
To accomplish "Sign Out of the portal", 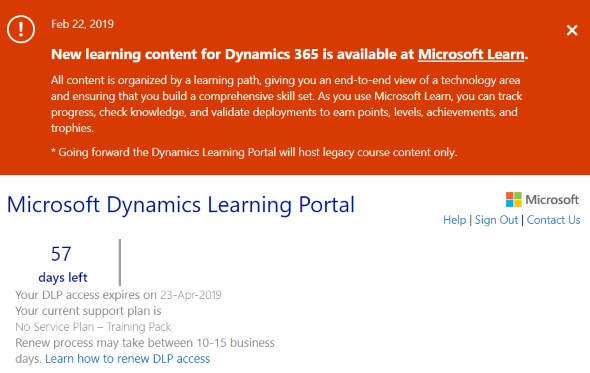I will 496,220.
